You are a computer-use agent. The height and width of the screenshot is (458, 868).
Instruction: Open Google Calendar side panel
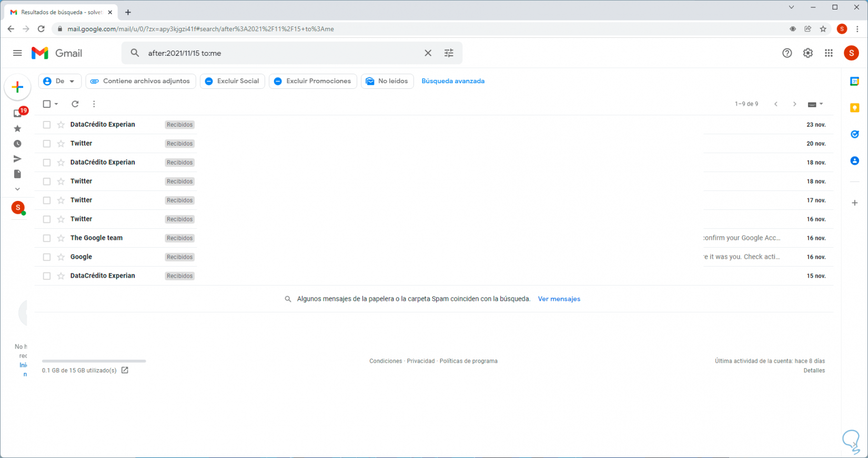pos(855,82)
